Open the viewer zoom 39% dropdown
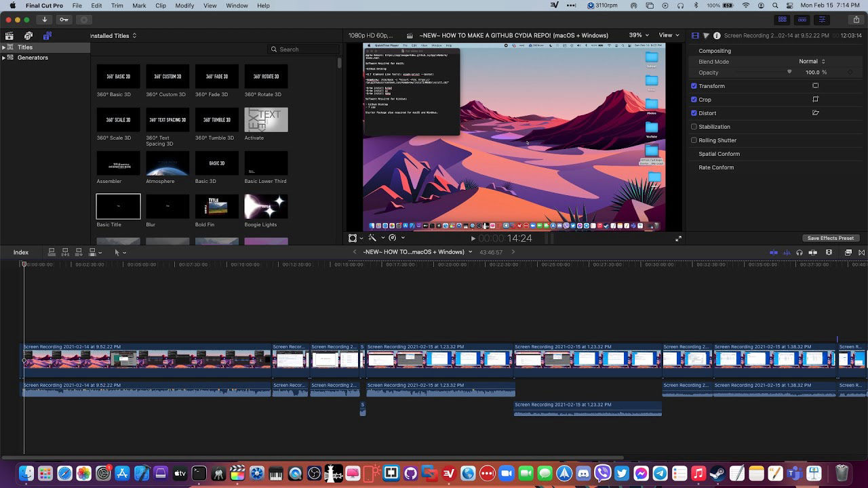 pos(639,35)
